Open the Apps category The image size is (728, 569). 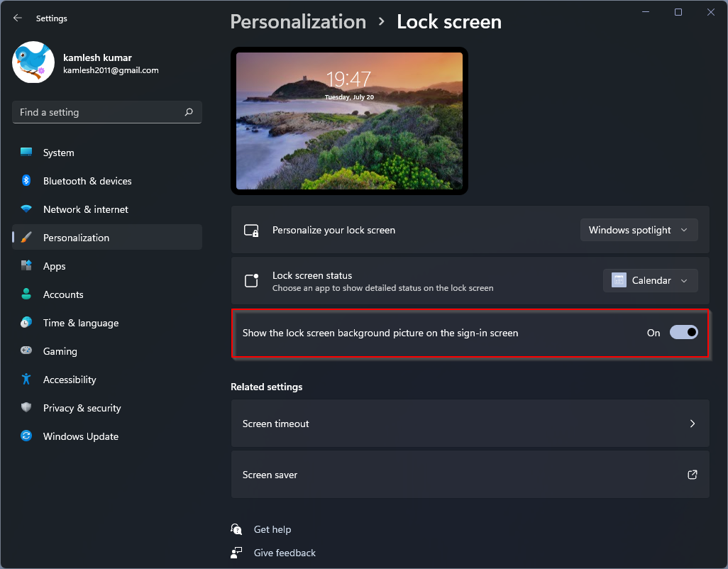pyautogui.click(x=107, y=266)
